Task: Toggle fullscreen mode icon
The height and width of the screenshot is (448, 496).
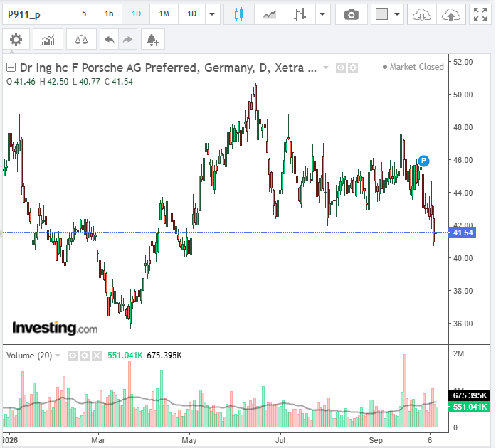Action: tap(480, 14)
